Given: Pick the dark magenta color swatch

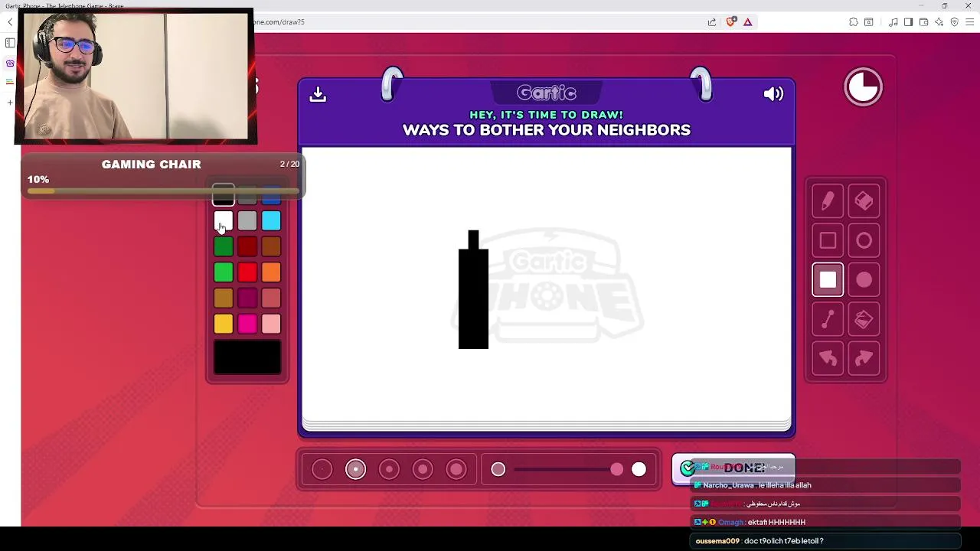Looking at the screenshot, I should pos(247,298).
